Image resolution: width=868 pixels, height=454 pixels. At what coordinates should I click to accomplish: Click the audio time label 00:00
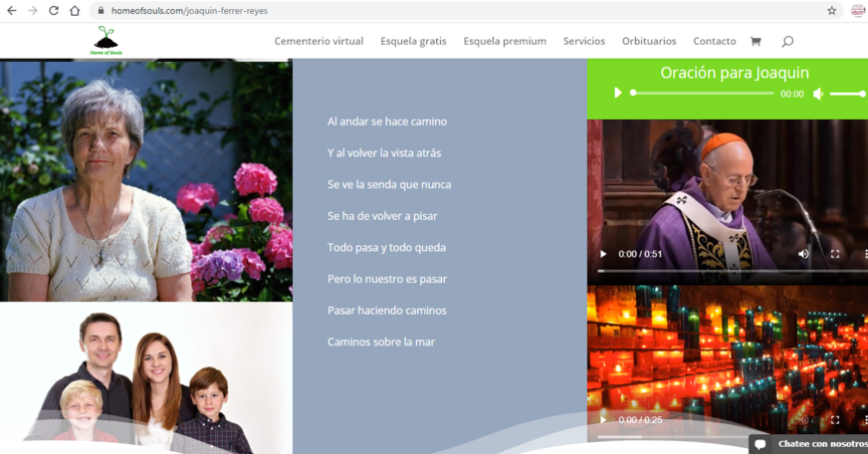click(792, 95)
